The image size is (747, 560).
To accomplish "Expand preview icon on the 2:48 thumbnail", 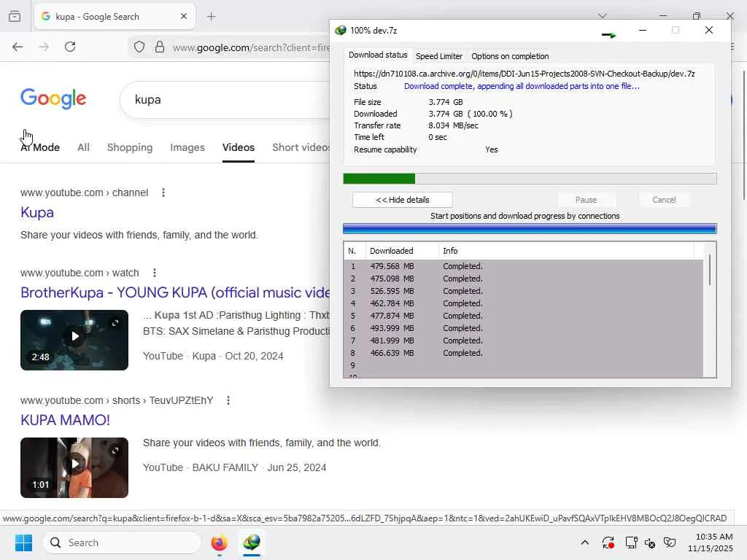I will pos(115,323).
